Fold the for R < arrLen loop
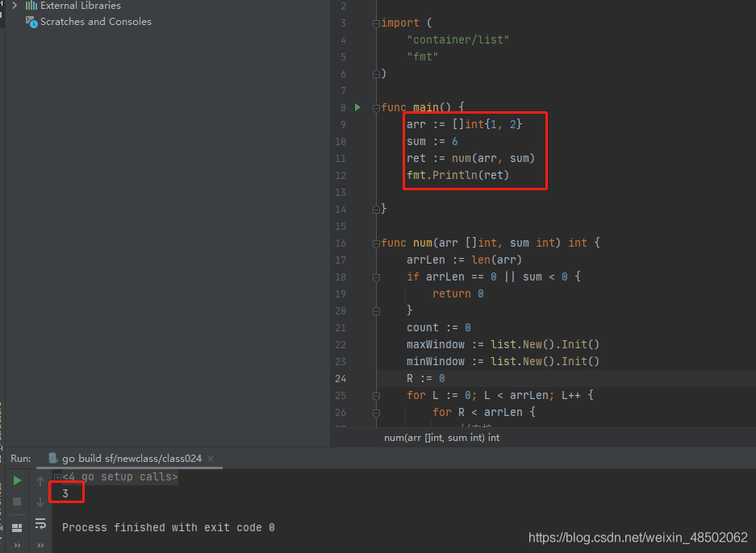The image size is (756, 553). pos(376,413)
